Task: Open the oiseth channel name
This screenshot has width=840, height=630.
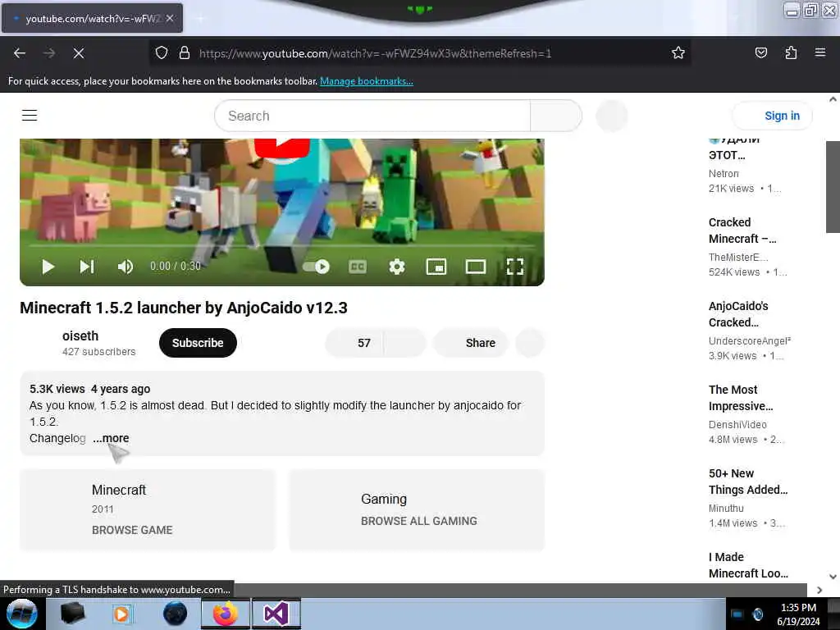Action: point(80,336)
